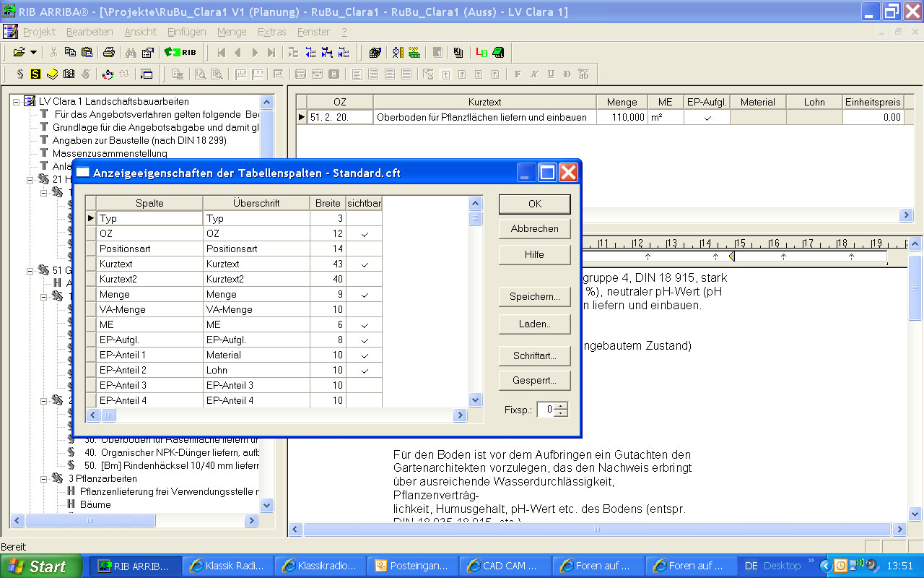Toggle sichtbar for the Kurztext2 row
924x578 pixels.
tap(365, 279)
